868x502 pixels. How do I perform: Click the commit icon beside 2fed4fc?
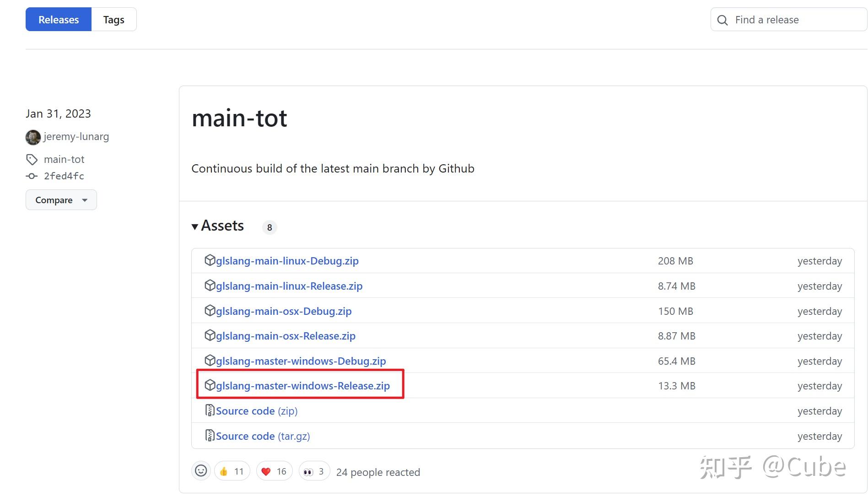coord(32,176)
